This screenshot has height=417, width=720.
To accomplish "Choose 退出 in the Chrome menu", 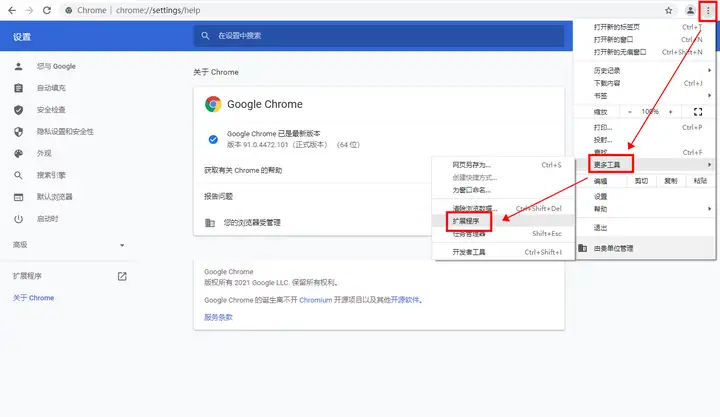I will [645, 227].
